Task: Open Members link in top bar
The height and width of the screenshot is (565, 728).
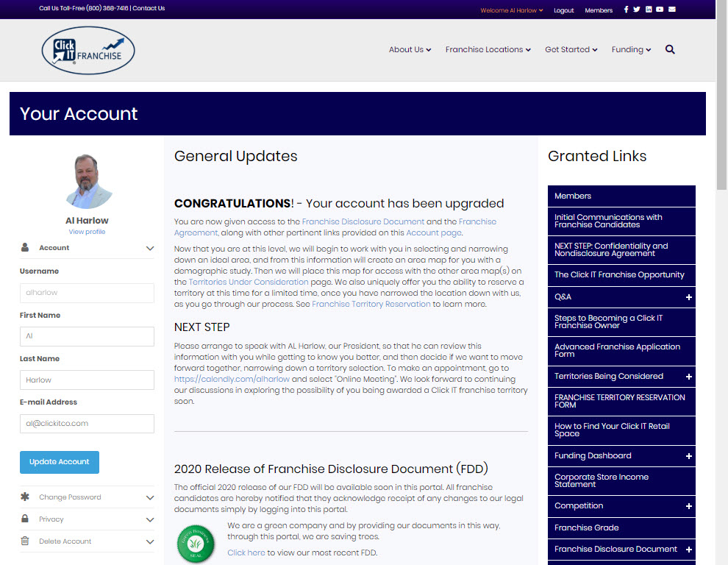Action: pyautogui.click(x=599, y=10)
